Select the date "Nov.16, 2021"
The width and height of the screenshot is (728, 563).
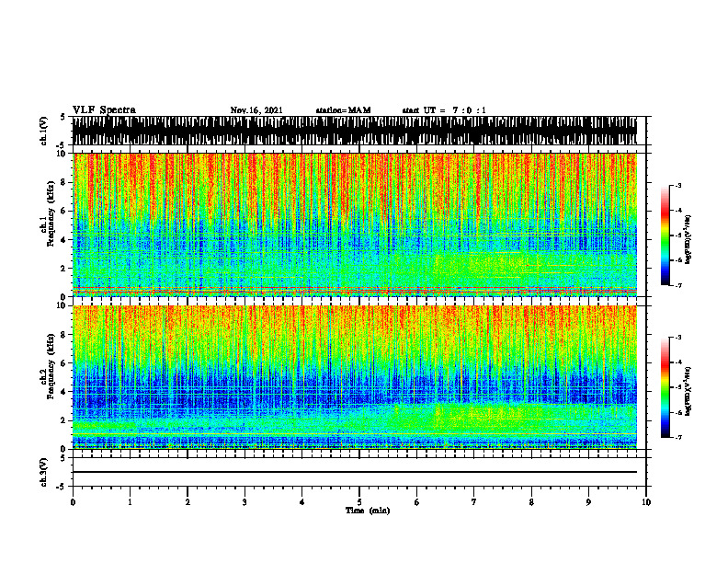pos(256,110)
